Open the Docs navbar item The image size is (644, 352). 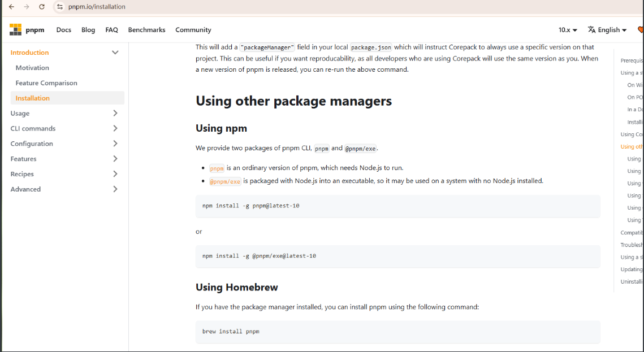click(64, 29)
